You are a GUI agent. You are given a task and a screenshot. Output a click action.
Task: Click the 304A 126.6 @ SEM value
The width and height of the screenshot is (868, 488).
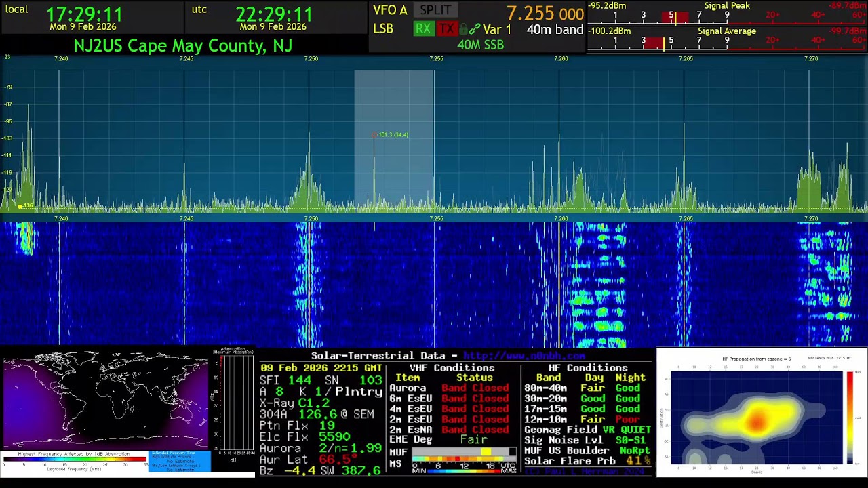(x=317, y=414)
